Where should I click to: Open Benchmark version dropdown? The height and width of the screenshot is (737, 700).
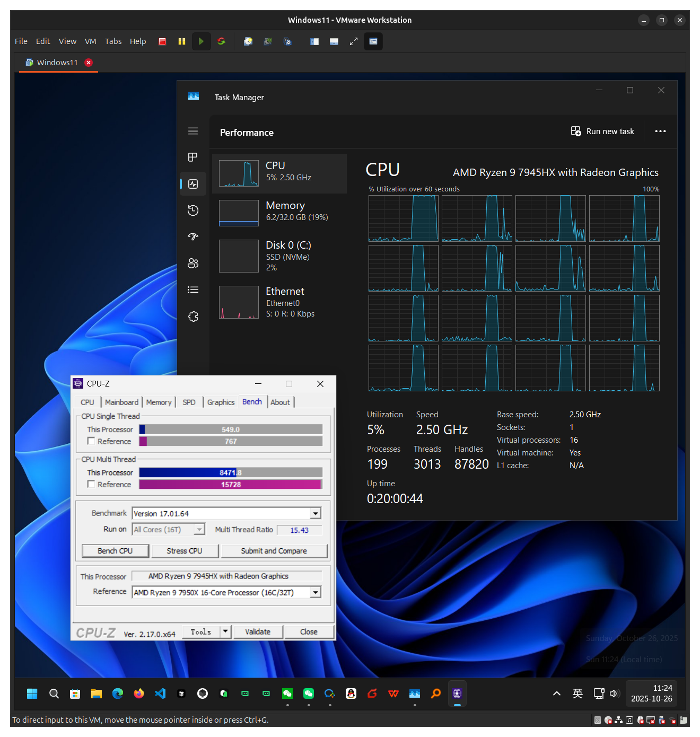coord(316,513)
